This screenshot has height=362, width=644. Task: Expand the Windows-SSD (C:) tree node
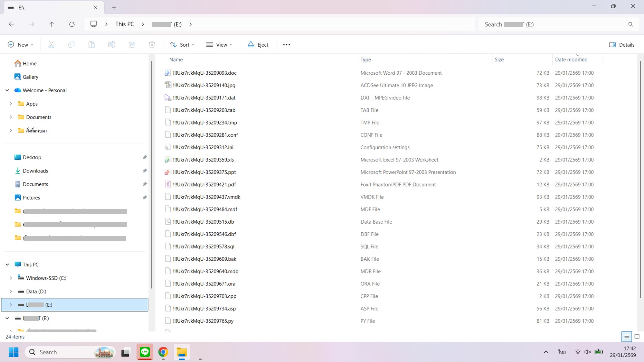pos(11,278)
